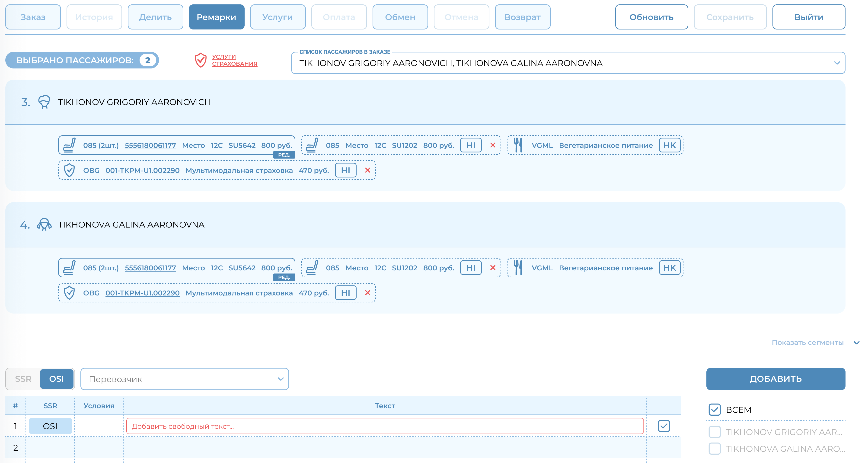Viewport: 868px width, 463px height.
Task: Switch the toggle to SSR
Action: [x=23, y=379]
